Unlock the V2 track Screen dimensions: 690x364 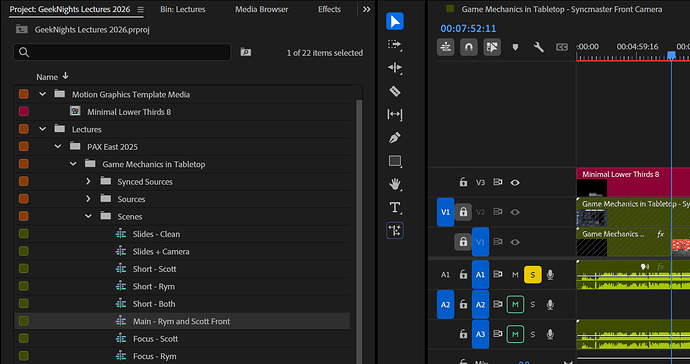pos(463,212)
